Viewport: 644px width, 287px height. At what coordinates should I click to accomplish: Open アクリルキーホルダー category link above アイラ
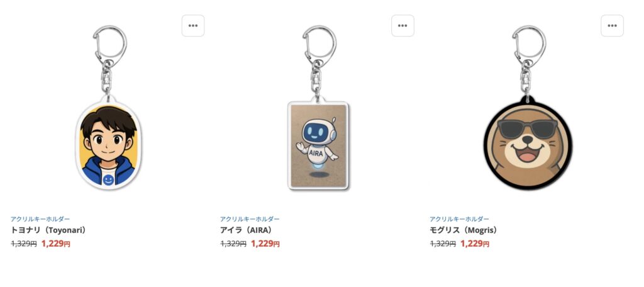[250, 219]
